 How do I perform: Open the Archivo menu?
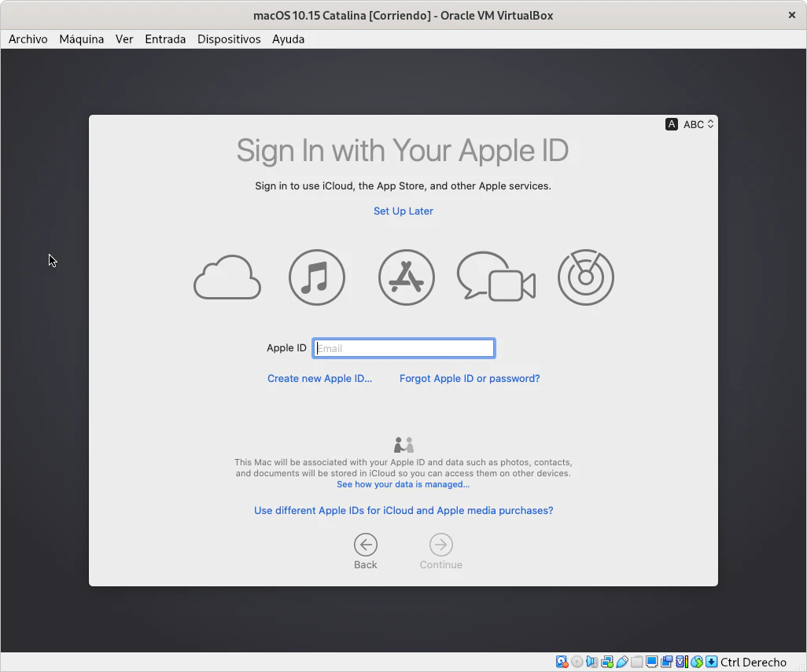click(x=28, y=39)
